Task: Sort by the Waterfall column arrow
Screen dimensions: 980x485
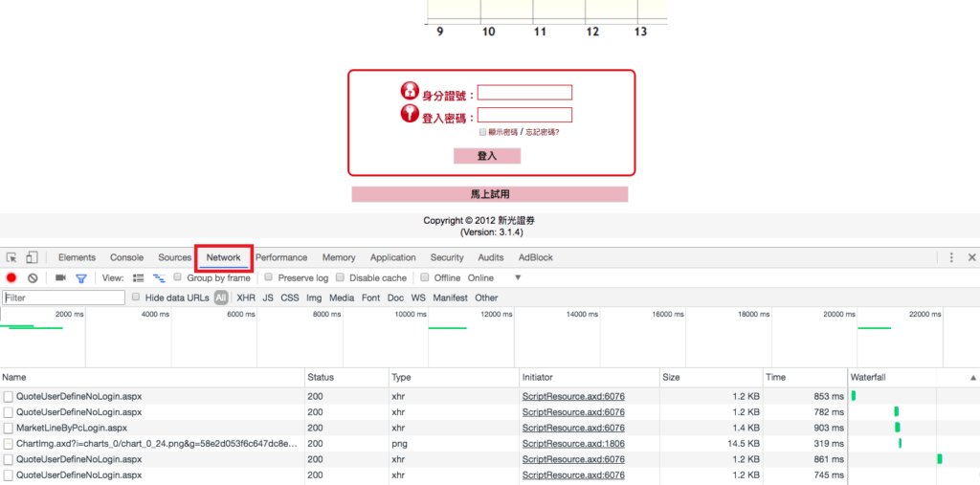Action: [972, 378]
